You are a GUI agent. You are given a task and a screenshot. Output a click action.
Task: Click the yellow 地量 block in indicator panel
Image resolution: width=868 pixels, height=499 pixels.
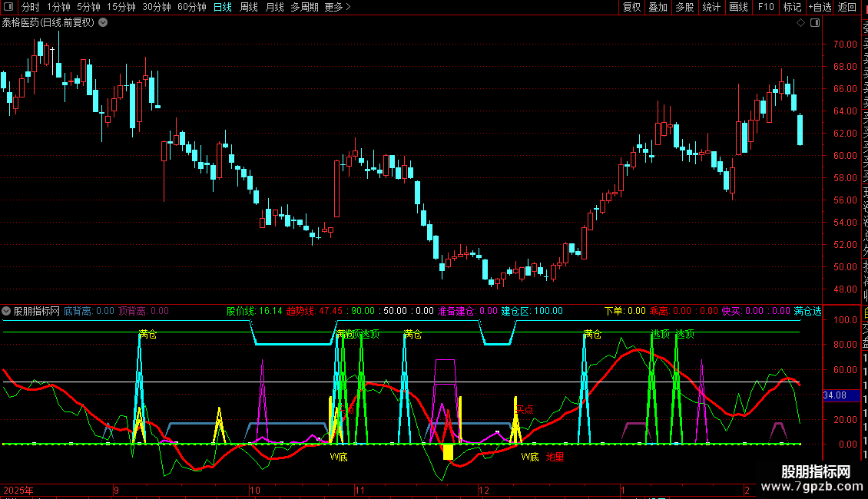point(447,451)
